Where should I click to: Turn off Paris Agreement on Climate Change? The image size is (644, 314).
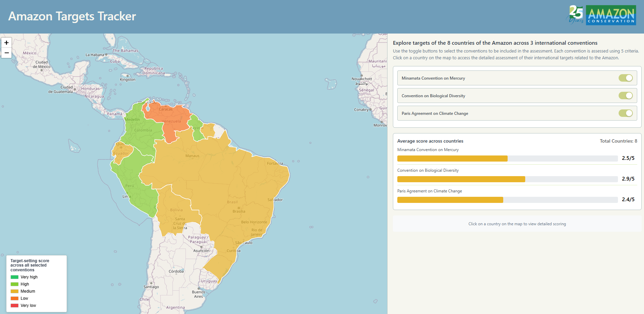coord(625,113)
